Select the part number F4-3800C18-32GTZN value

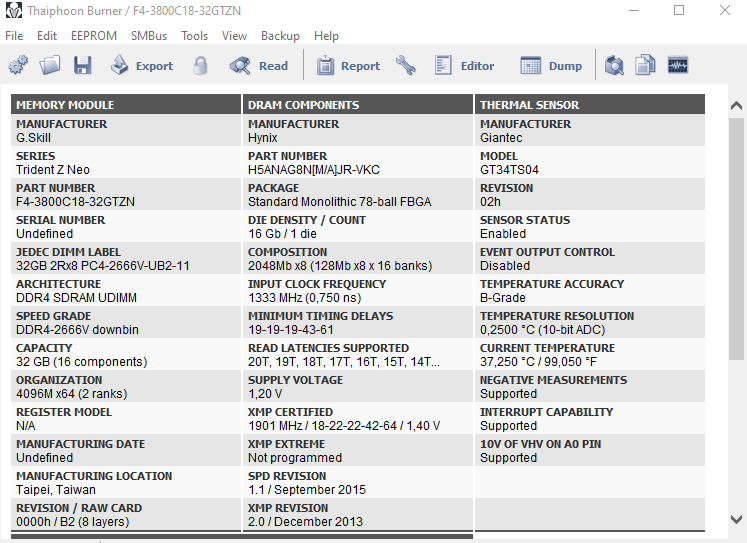[x=75, y=202]
